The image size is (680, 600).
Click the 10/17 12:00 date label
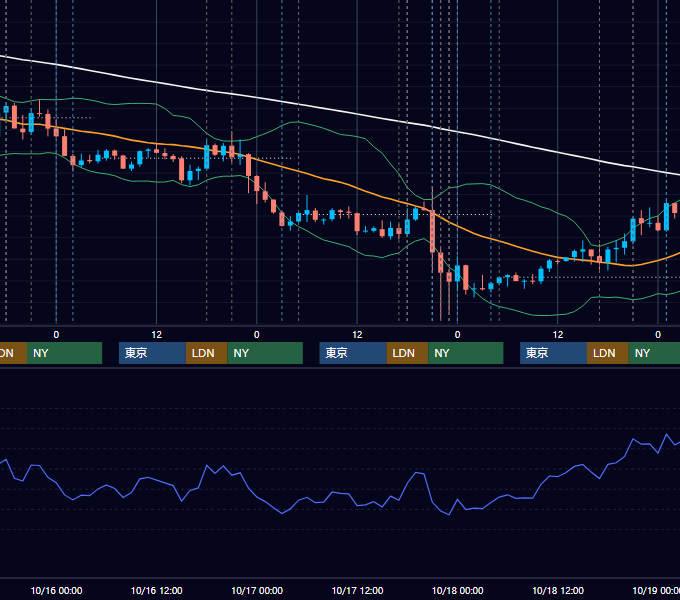pos(357,590)
